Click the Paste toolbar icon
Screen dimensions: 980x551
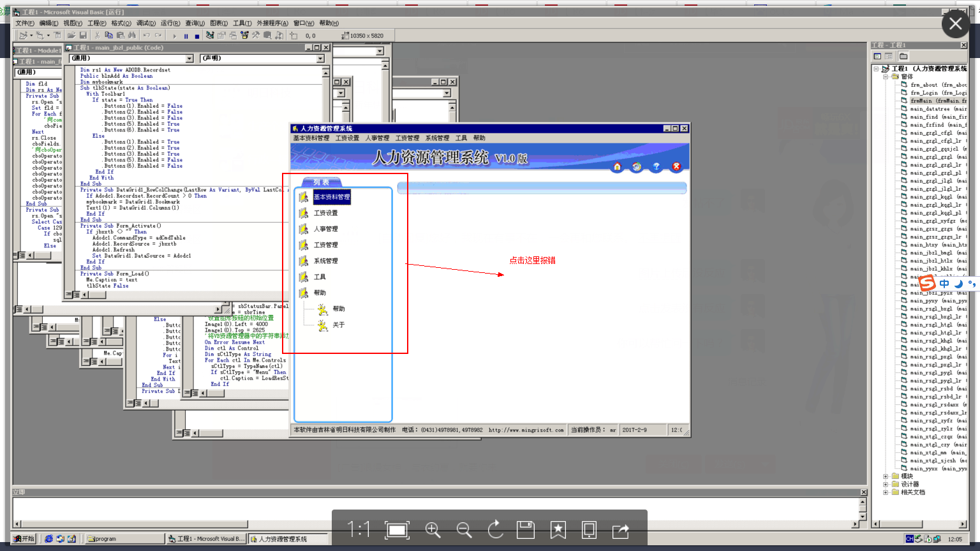click(121, 36)
